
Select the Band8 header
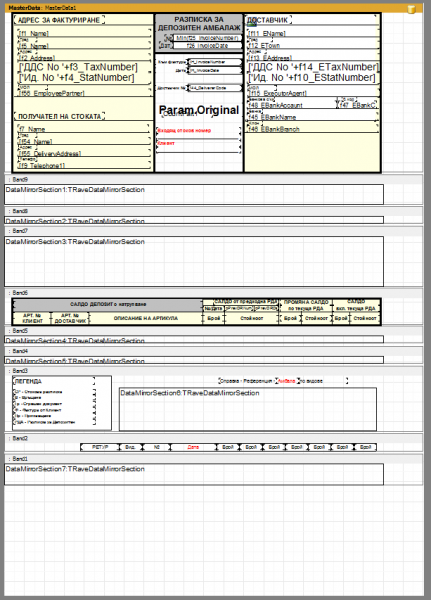coord(214,211)
